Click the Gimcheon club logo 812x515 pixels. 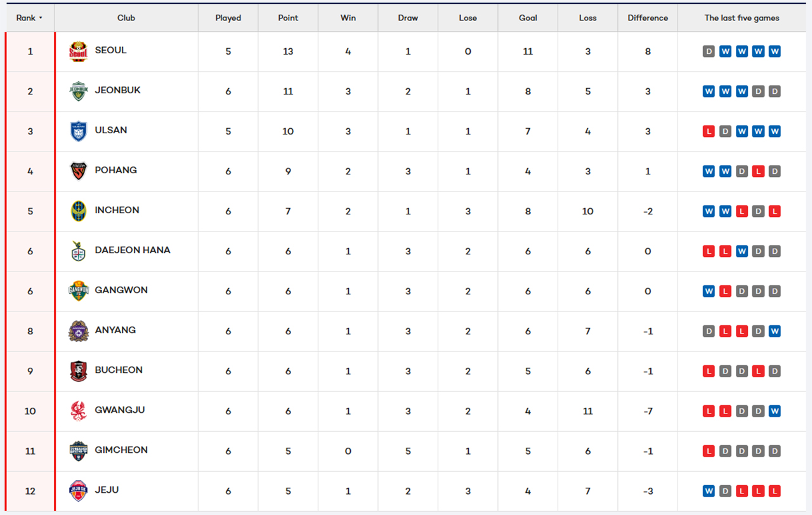point(78,451)
